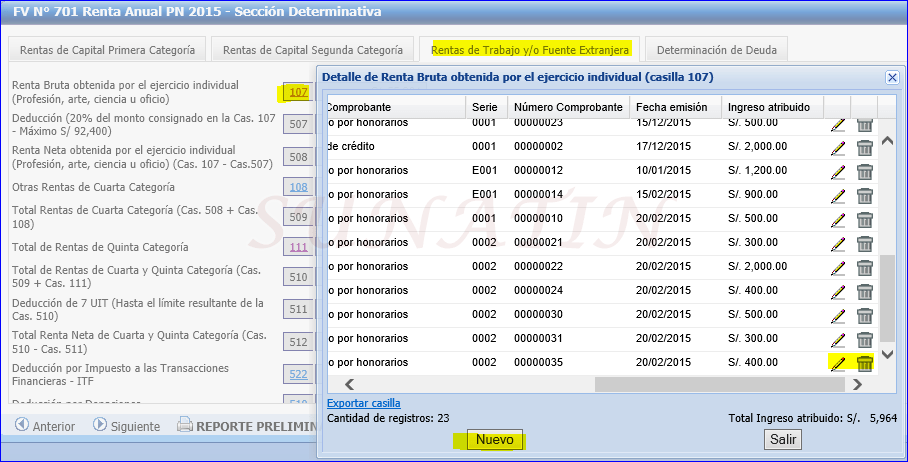Select the S/. 900.00 ingreso cell

point(772,195)
